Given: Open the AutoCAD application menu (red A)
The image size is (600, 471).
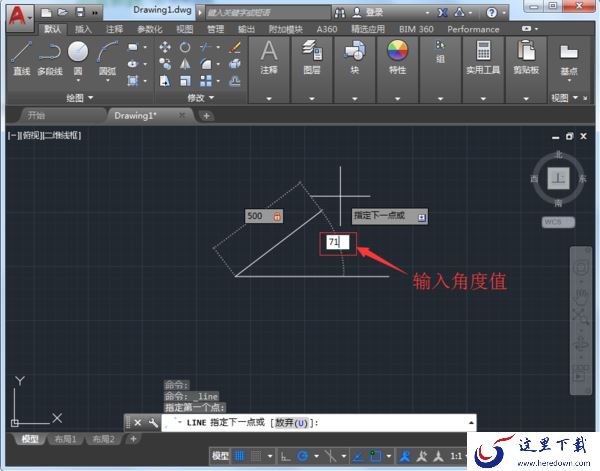Looking at the screenshot, I should pos(19,17).
